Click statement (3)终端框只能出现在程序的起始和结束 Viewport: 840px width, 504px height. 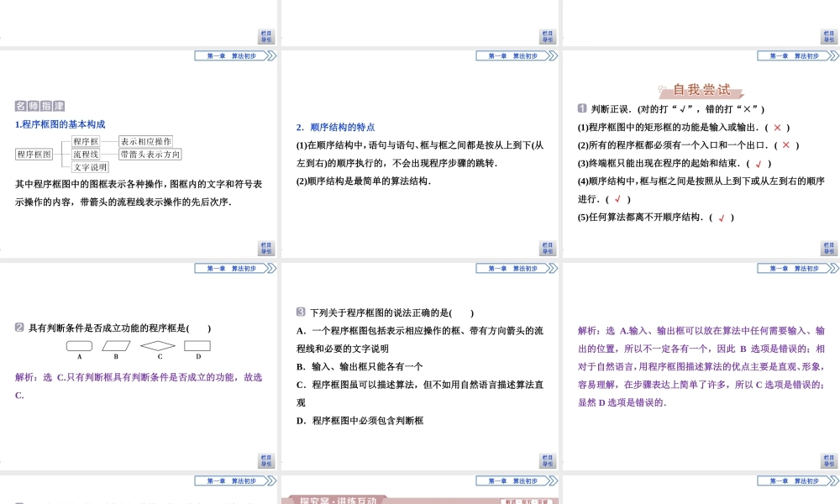pyautogui.click(x=659, y=163)
